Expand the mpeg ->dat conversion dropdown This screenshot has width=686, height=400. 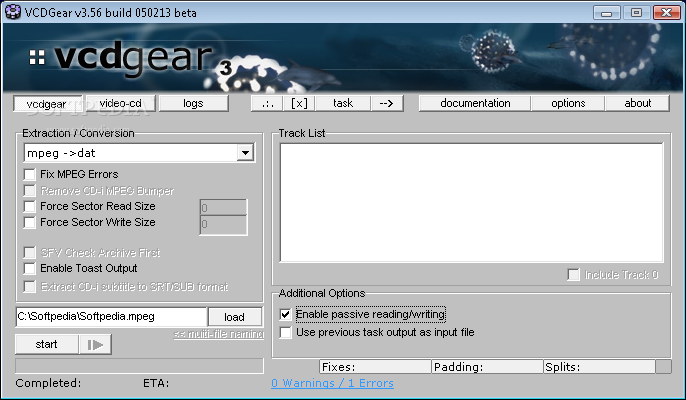coord(245,153)
